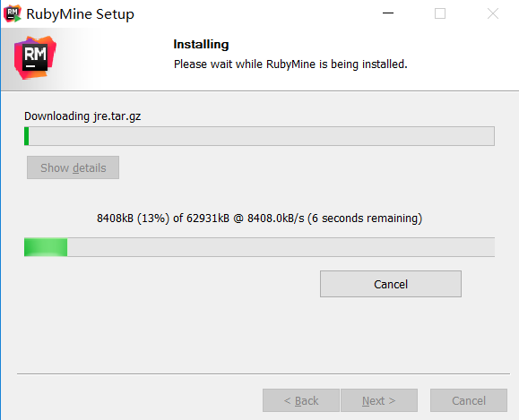Click the green sliver of install progress
519x420 pixels.
[x=27, y=136]
